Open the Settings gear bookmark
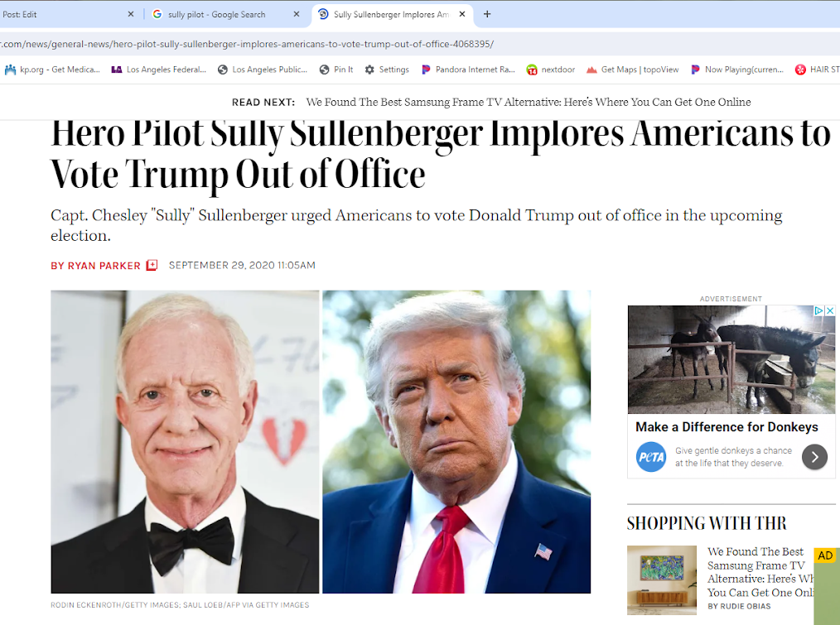The width and height of the screenshot is (840, 625). [387, 70]
